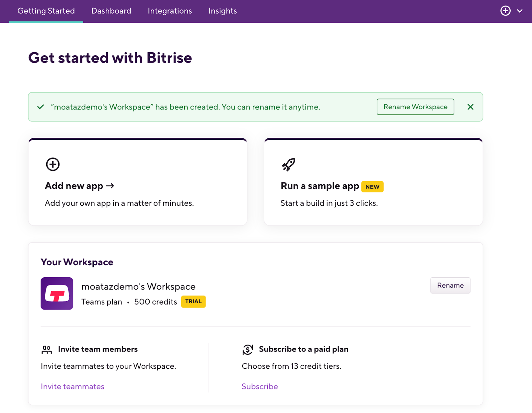
Task: Click the Subscribe to a paid plan heading
Action: 304,349
